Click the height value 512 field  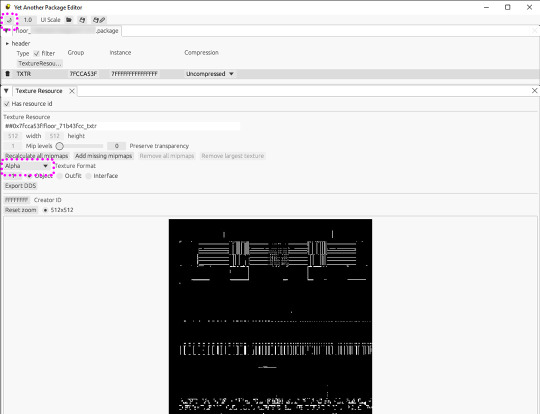[54, 136]
